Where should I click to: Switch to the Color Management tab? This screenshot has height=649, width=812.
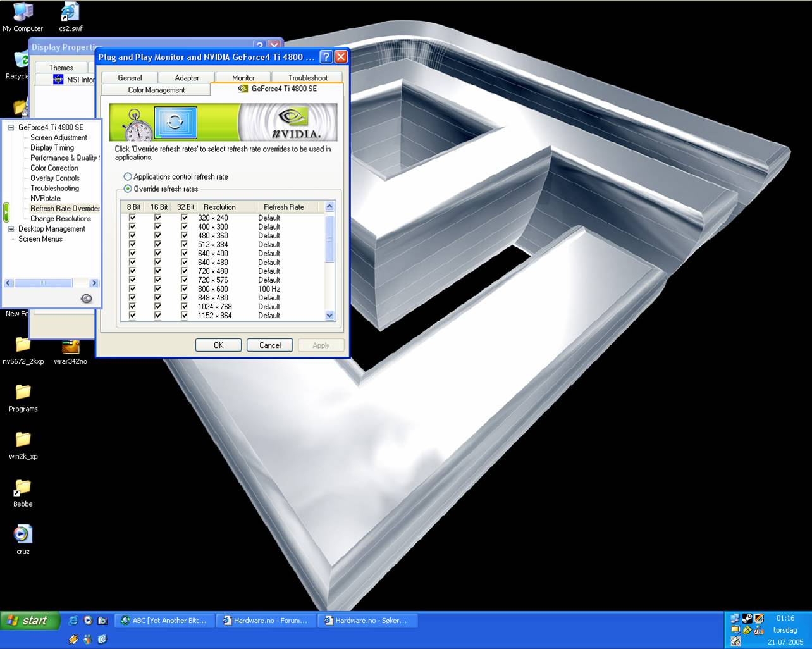(x=156, y=90)
